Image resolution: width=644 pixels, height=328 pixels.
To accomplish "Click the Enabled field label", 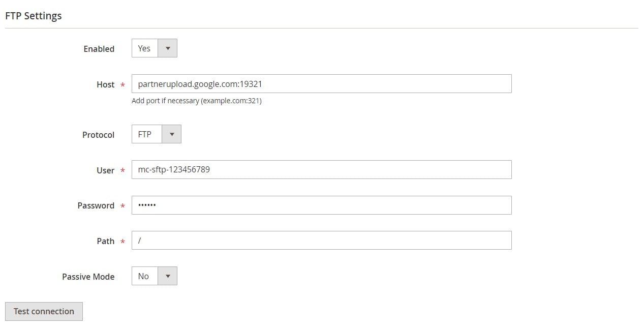I will [x=99, y=49].
